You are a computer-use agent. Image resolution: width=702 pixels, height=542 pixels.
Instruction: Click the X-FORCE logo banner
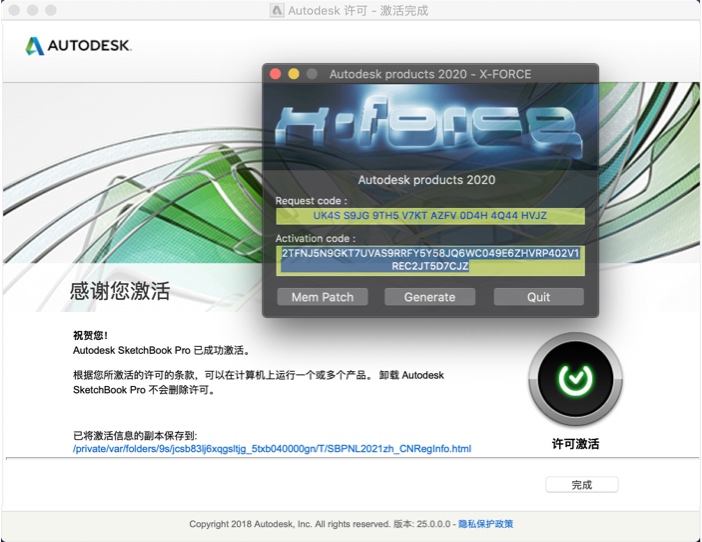pyautogui.click(x=430, y=130)
